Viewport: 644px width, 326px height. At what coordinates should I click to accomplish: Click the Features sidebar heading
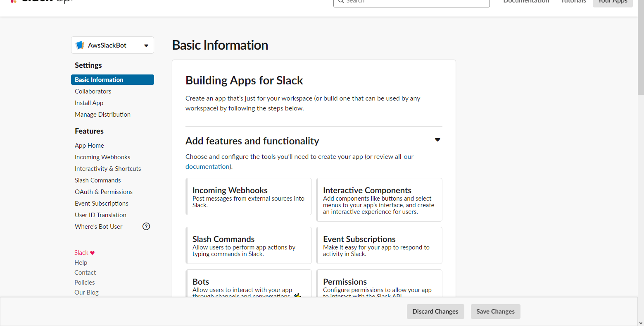point(89,131)
